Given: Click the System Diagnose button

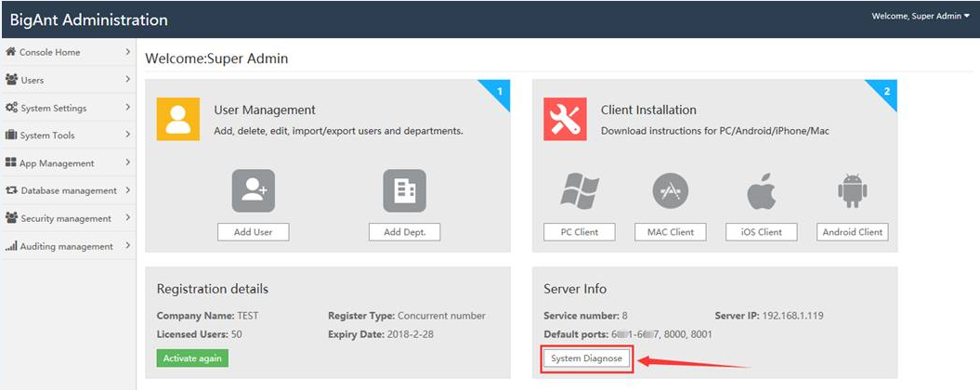Looking at the screenshot, I should [x=586, y=358].
